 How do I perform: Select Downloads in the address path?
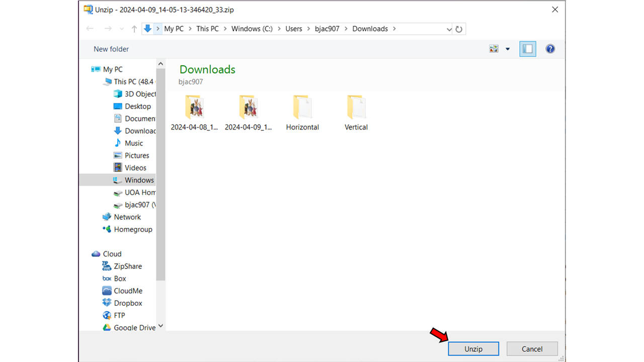coord(370,29)
